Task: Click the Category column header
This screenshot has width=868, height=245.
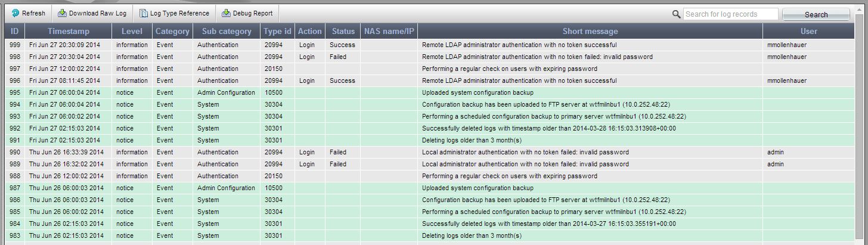Action: (x=172, y=31)
